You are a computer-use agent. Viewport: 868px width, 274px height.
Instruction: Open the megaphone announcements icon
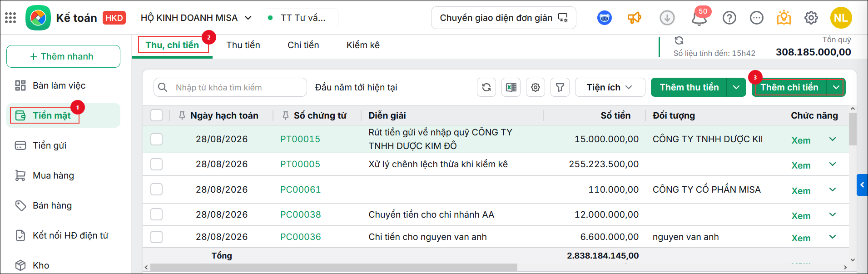634,18
